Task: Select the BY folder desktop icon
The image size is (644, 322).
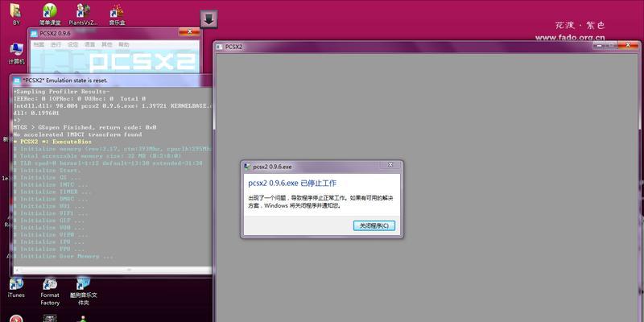Action: [16, 14]
